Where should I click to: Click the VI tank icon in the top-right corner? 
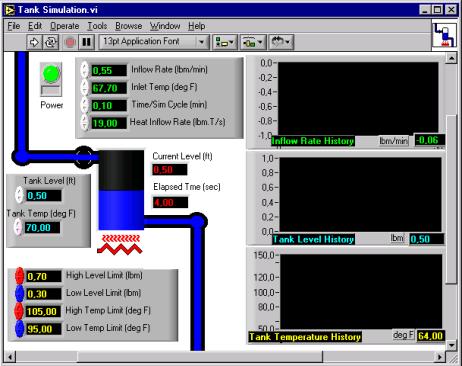point(444,35)
